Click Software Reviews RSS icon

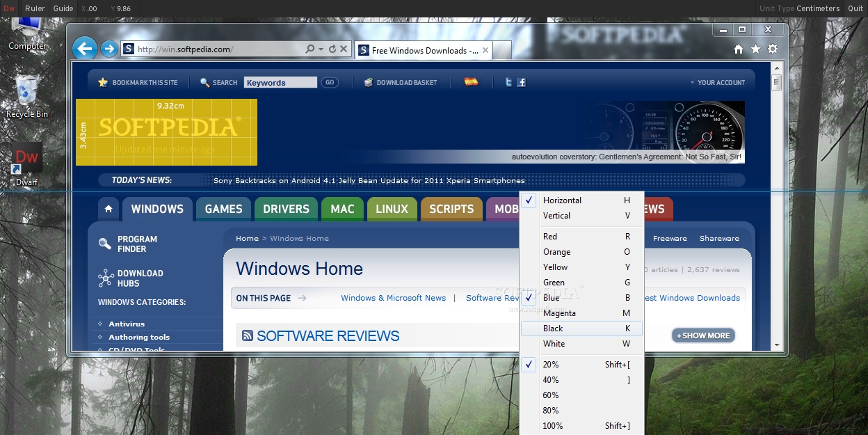click(248, 335)
